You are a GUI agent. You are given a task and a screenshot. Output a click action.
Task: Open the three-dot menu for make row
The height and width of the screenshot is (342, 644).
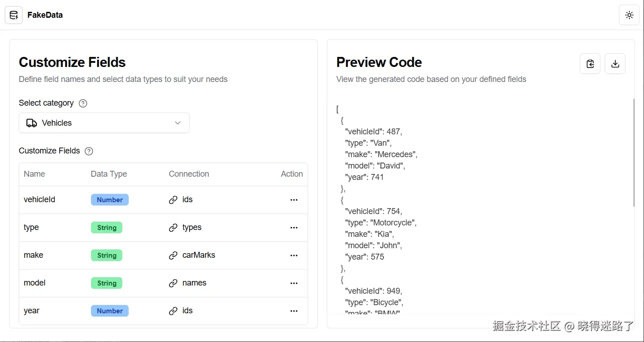click(x=294, y=255)
